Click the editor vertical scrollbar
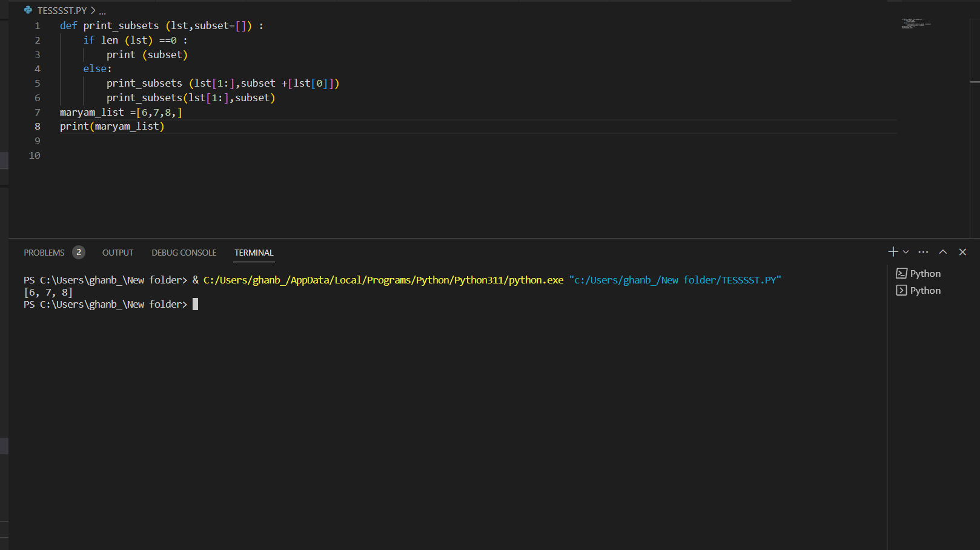 975,127
